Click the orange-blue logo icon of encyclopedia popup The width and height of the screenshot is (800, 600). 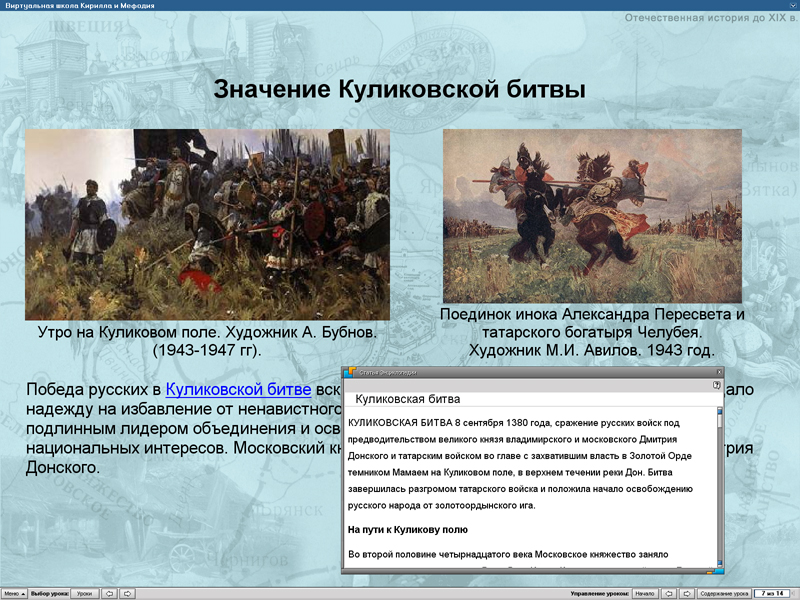coord(350,372)
